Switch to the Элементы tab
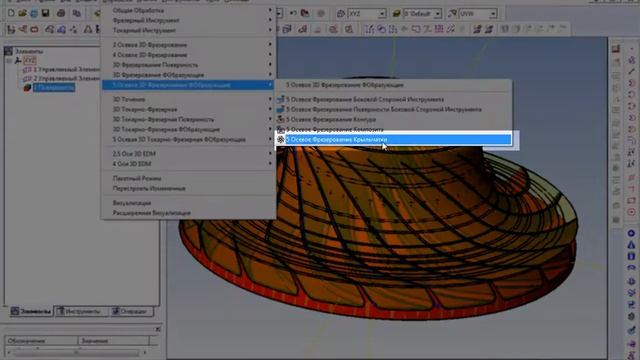Viewport: 640px width, 360px height. [31, 311]
